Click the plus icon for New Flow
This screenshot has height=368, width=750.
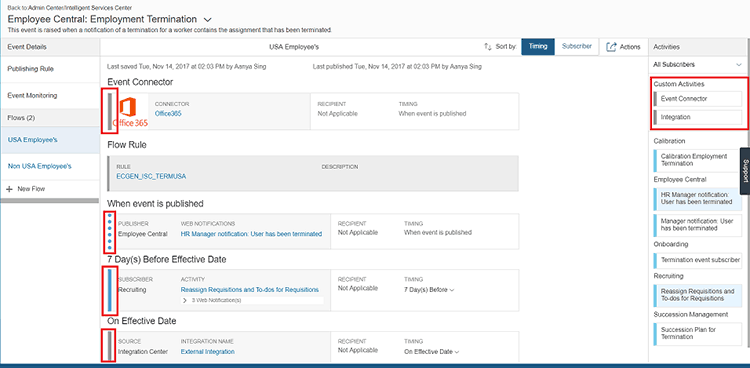(9, 189)
